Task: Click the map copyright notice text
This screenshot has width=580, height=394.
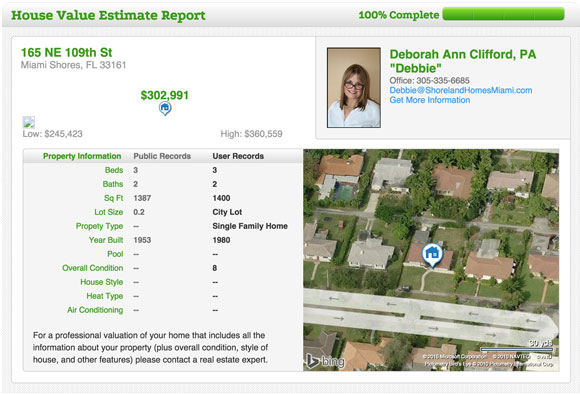Action: (488, 361)
